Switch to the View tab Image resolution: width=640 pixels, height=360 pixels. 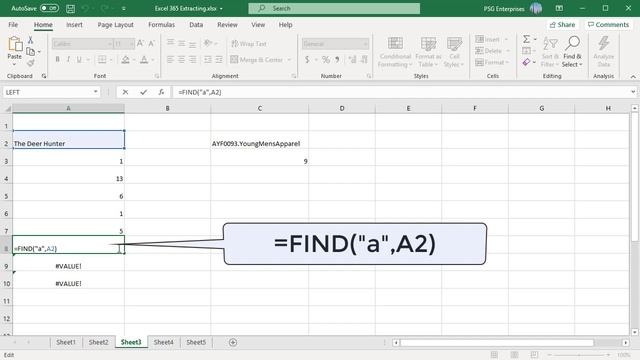(x=258, y=24)
